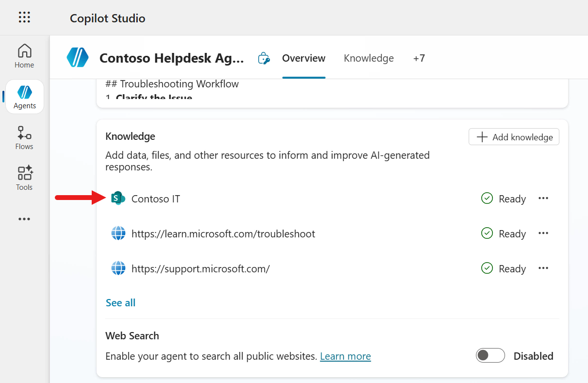Click the green Ready checkmark for Contoso IT
This screenshot has height=383, width=588.
pos(487,198)
